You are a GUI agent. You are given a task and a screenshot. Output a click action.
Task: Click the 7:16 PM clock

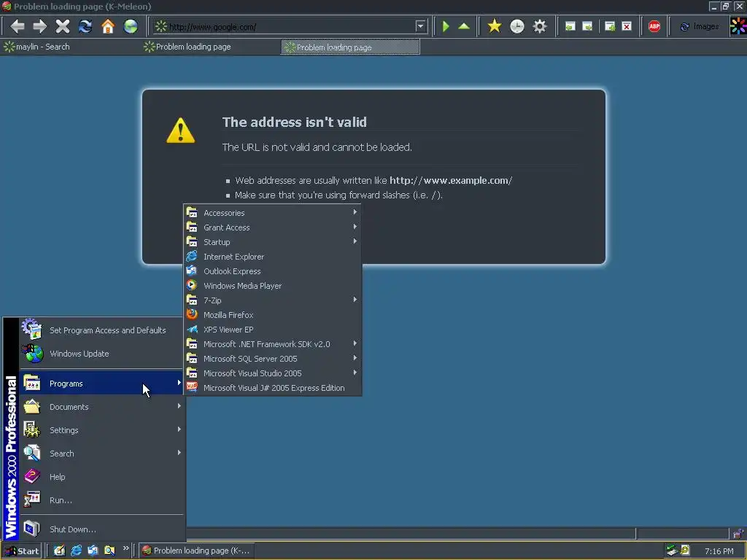pyautogui.click(x=719, y=551)
